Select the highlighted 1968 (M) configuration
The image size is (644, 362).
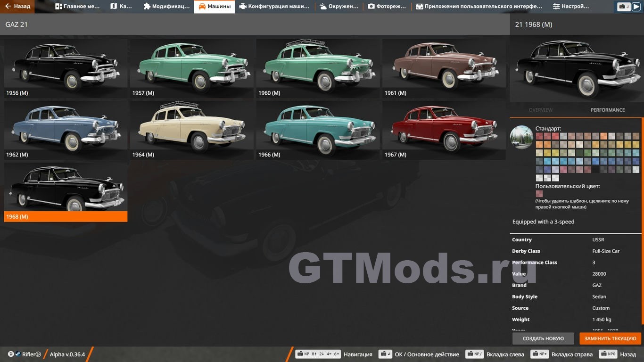66,192
